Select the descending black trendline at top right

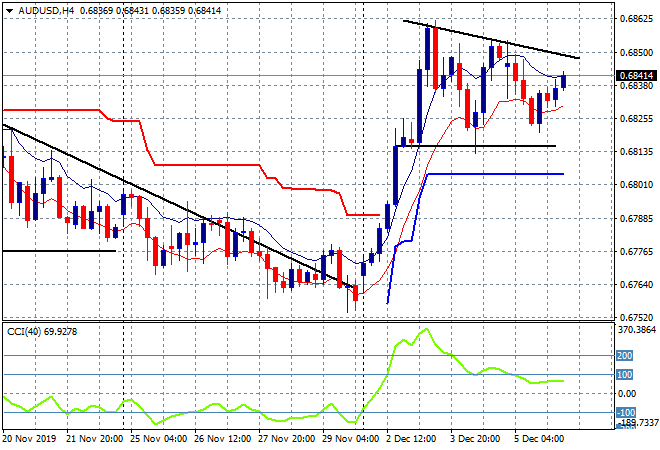(491, 39)
